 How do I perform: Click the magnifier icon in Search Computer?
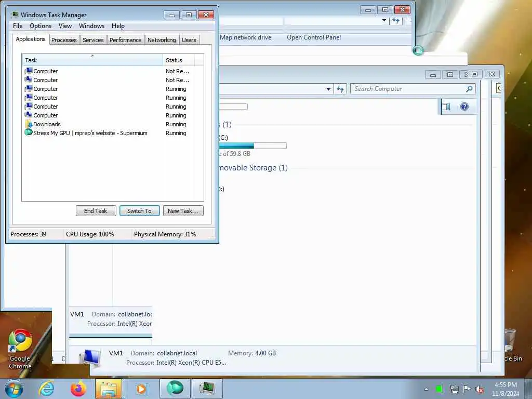click(x=469, y=89)
